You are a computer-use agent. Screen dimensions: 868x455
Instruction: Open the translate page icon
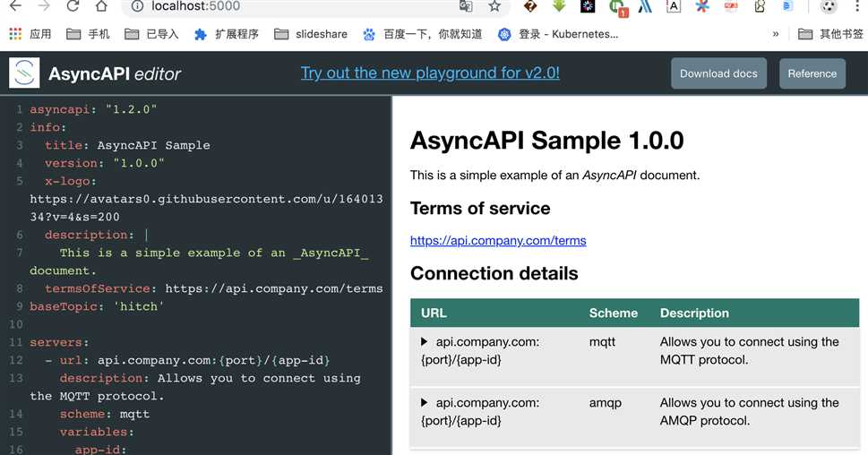click(466, 6)
